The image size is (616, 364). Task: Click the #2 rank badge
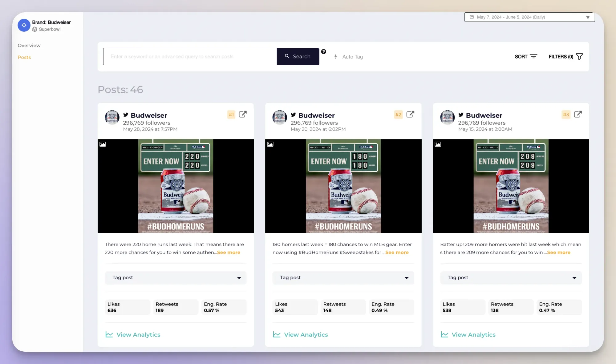[x=399, y=115]
